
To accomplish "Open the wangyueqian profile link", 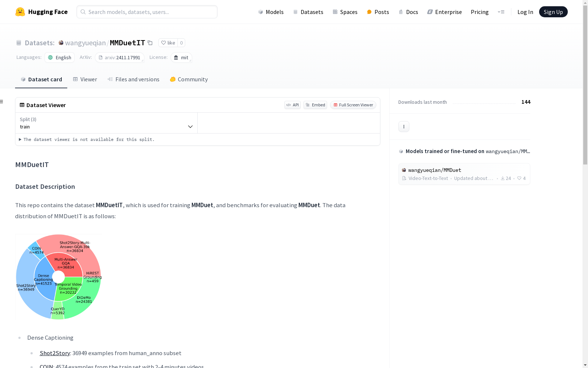I will click(x=85, y=43).
